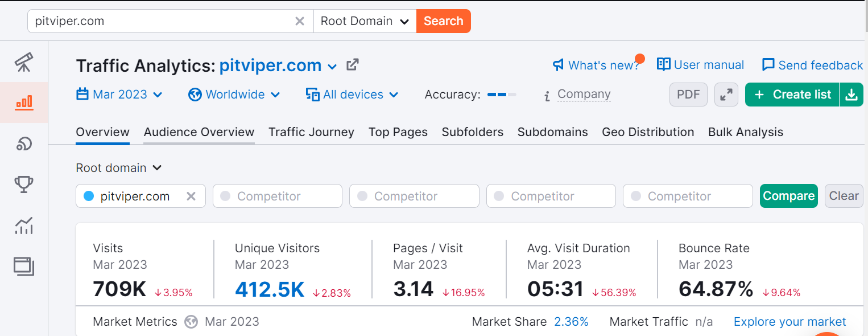Click the first Competitor input field

[278, 196]
